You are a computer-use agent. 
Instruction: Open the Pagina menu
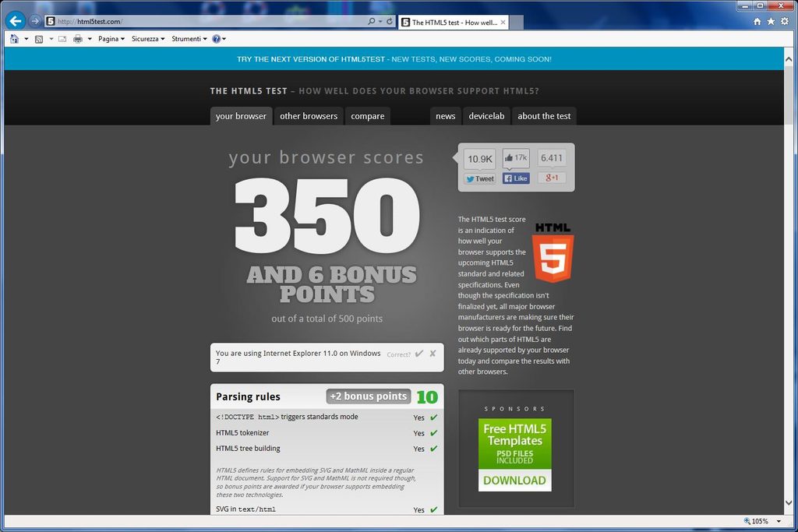tap(111, 39)
